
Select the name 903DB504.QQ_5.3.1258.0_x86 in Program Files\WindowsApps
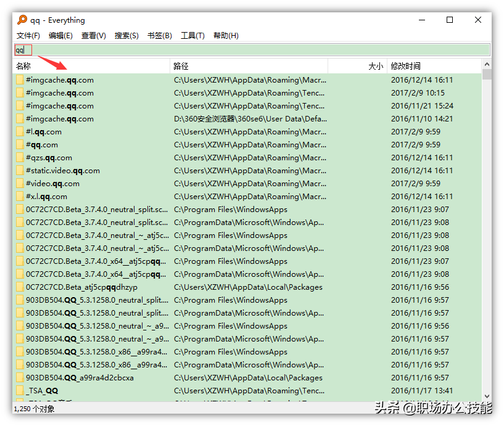pos(96,352)
